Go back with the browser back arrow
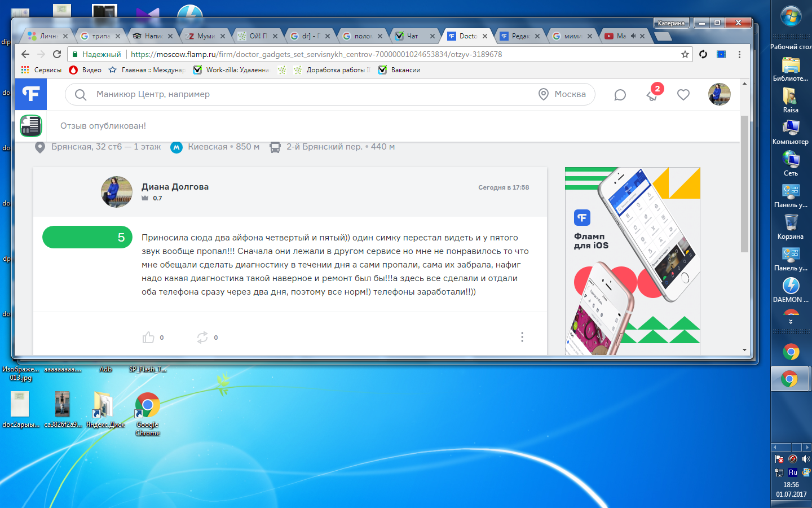The image size is (812, 508). click(25, 54)
